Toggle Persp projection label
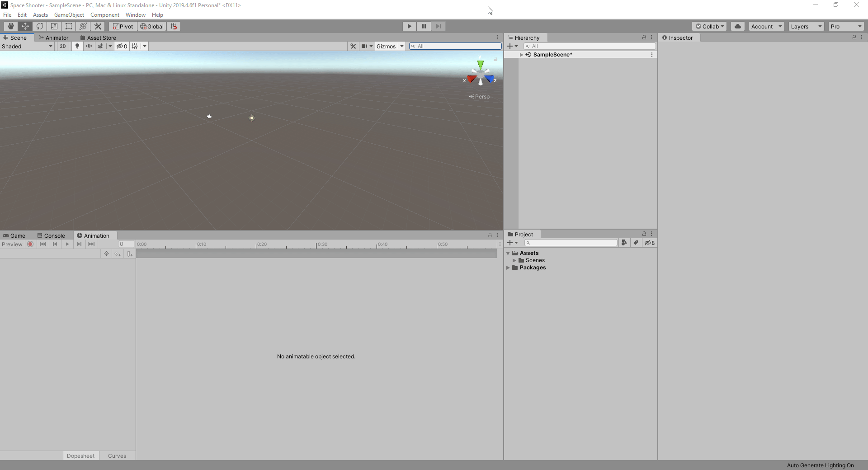The image size is (868, 470). [479, 97]
